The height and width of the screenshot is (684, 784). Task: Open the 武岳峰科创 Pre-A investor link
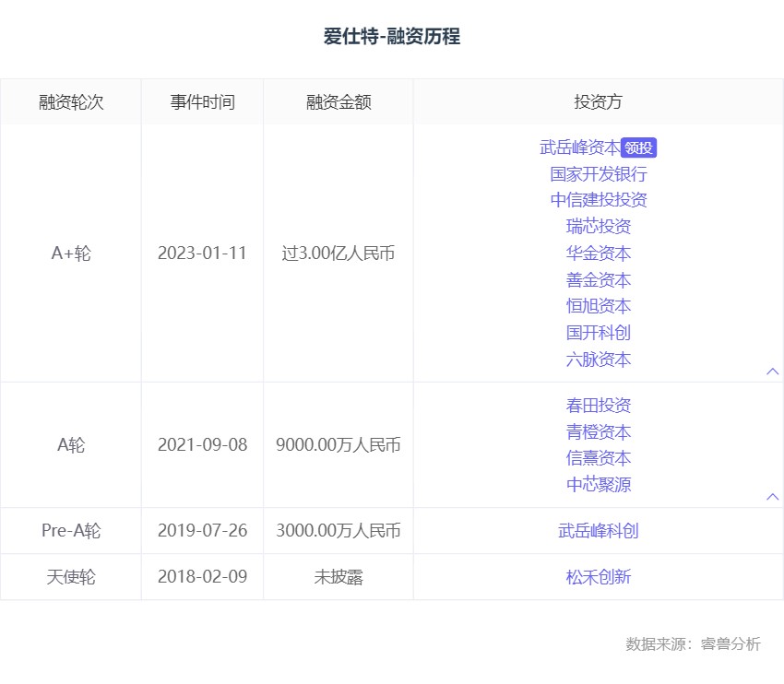point(598,531)
